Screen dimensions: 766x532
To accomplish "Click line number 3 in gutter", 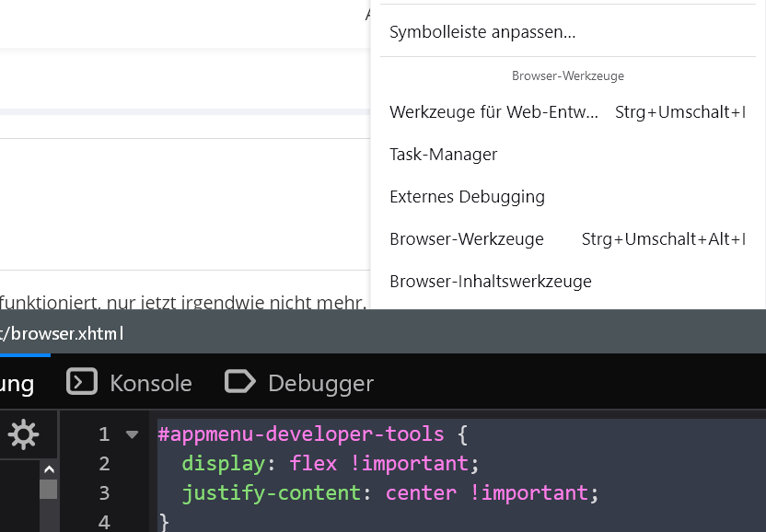I will 104,492.
